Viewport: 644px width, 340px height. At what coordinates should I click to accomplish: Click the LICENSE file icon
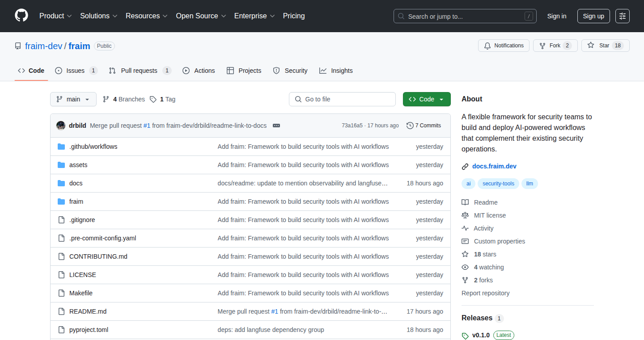[x=61, y=275]
